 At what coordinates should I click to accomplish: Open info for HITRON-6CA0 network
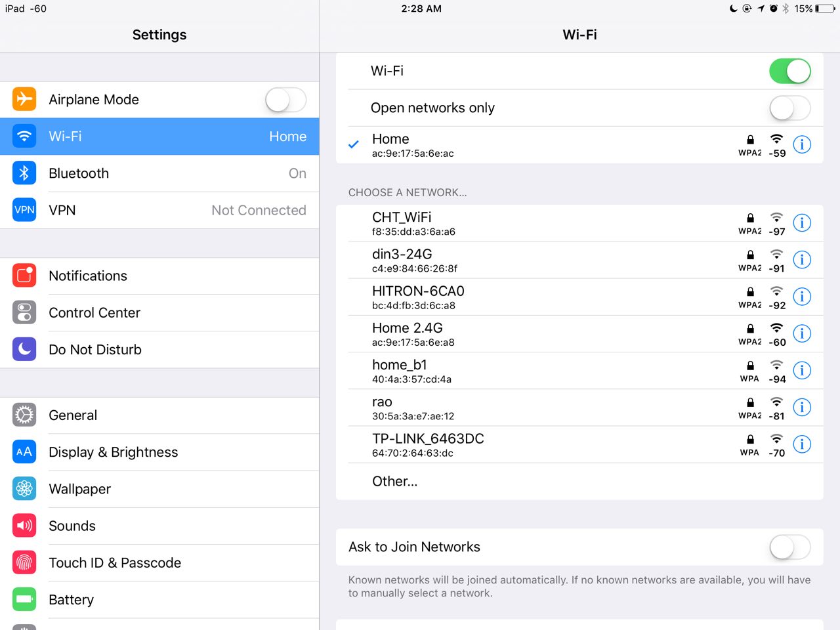click(x=802, y=297)
